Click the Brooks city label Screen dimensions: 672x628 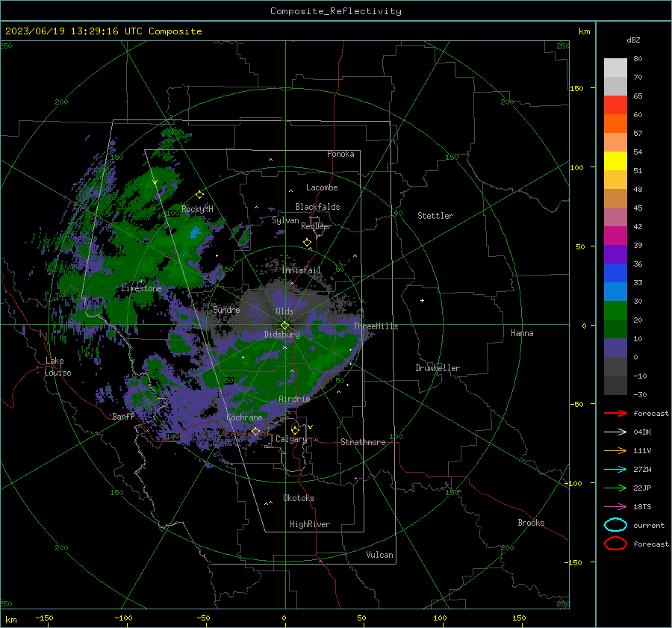click(x=531, y=523)
